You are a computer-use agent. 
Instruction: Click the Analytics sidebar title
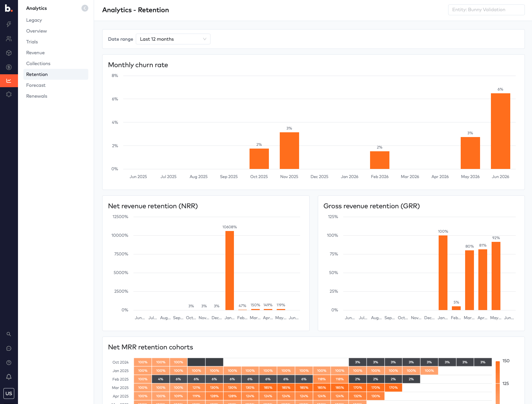(x=36, y=8)
